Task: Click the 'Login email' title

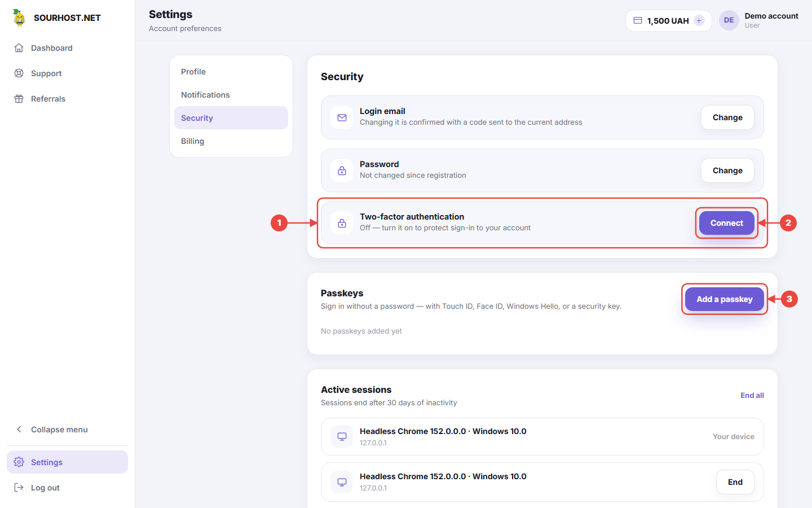Action: pyautogui.click(x=382, y=111)
